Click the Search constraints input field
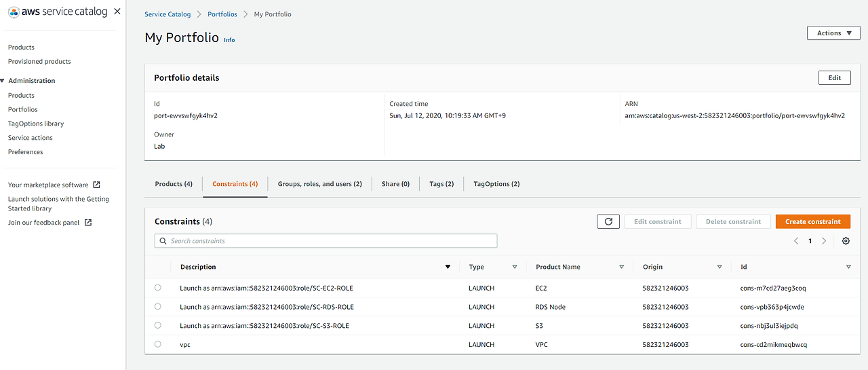 tap(325, 241)
